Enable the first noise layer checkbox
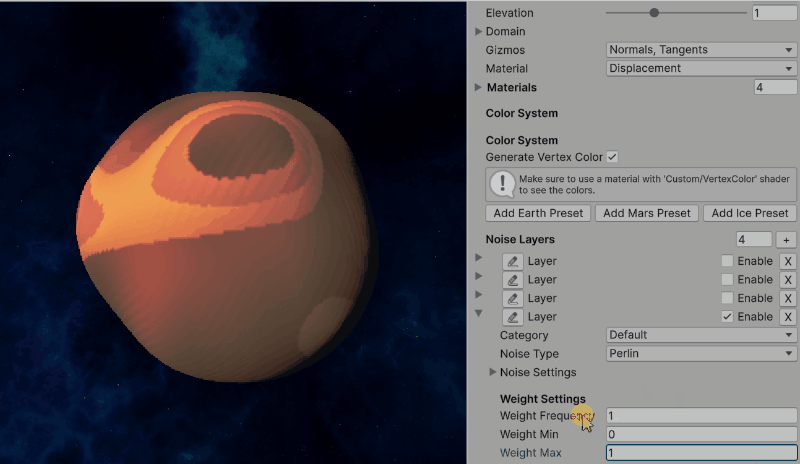The image size is (800, 464). click(727, 261)
